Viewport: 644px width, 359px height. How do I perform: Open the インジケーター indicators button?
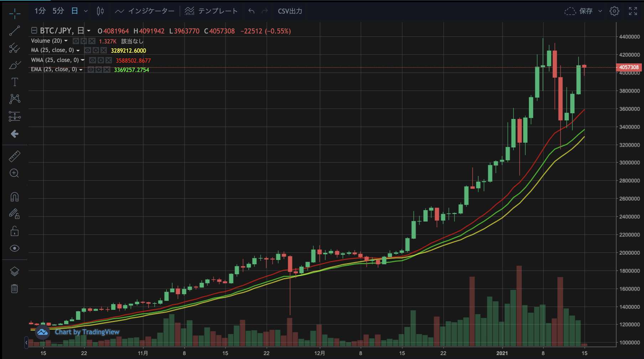pyautogui.click(x=145, y=11)
